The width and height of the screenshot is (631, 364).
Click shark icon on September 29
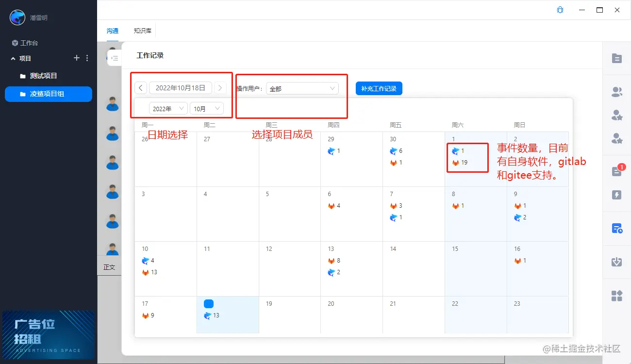[x=332, y=151]
